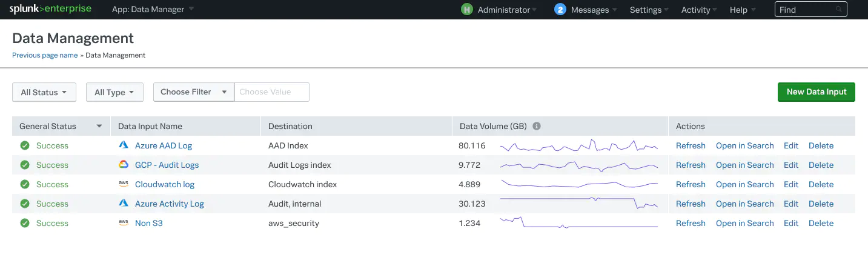This screenshot has width=868, height=266.
Task: Click the AWS icon next to Cloudwatch log
Action: point(124,184)
